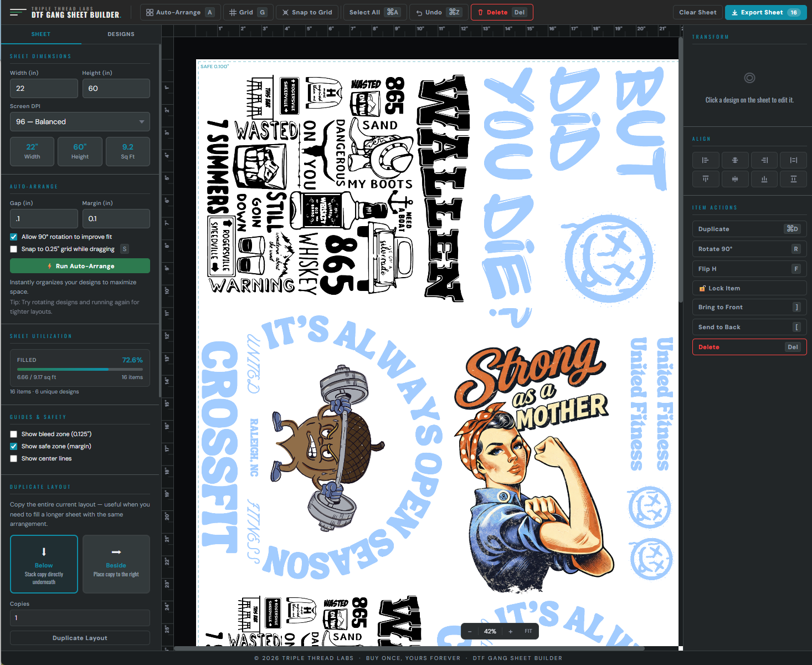Viewport: 812px width, 665px height.
Task: Zoom in with the plus button
Action: [510, 631]
